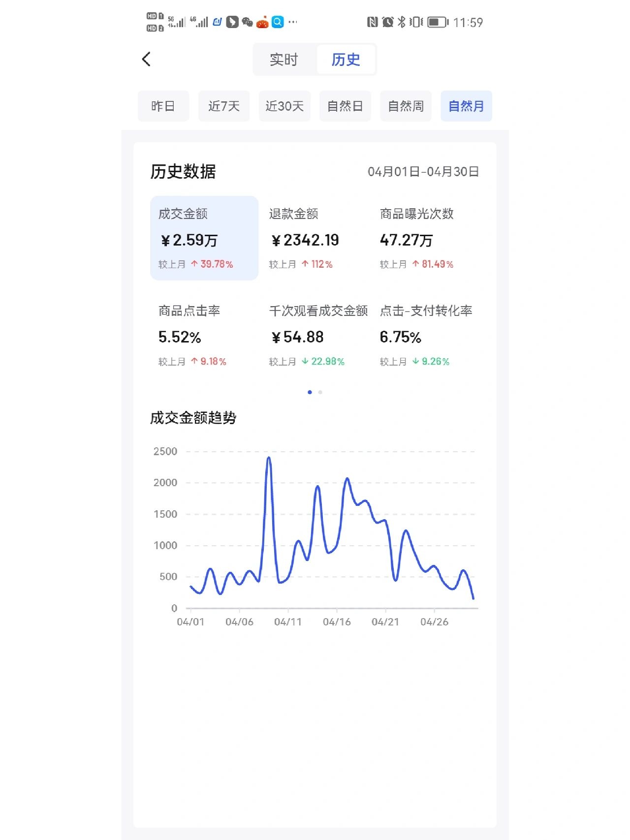Select the 历史 tab
Image resolution: width=630 pixels, height=840 pixels.
tap(346, 60)
